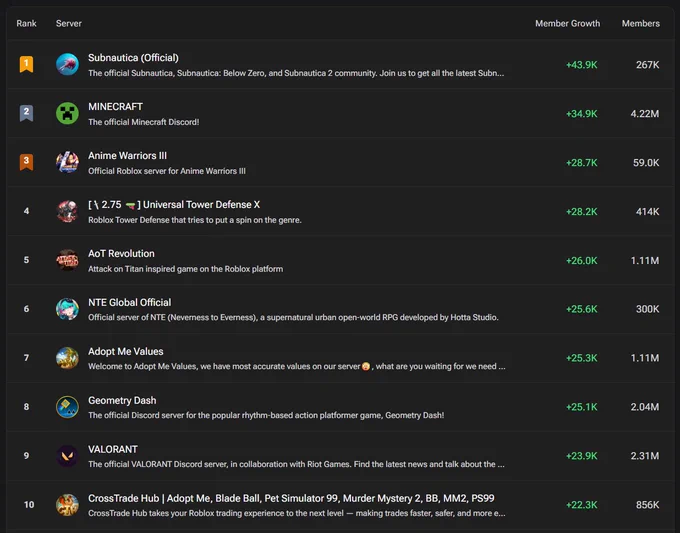Click the silver rank 2 badge
Viewport: 680px width, 533px height.
[26, 113]
